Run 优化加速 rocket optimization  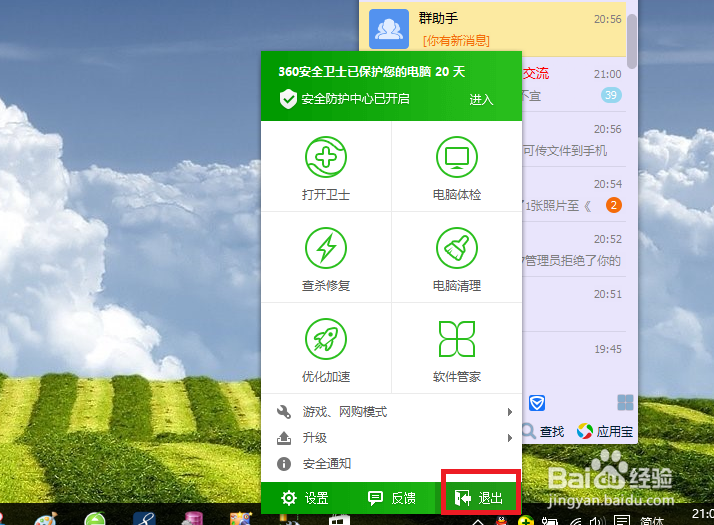[x=326, y=350]
